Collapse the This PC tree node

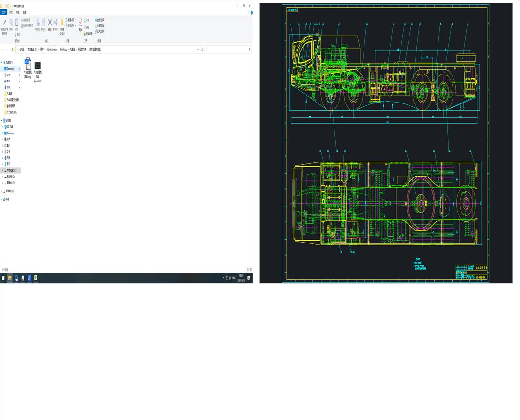pyautogui.click(x=1, y=120)
